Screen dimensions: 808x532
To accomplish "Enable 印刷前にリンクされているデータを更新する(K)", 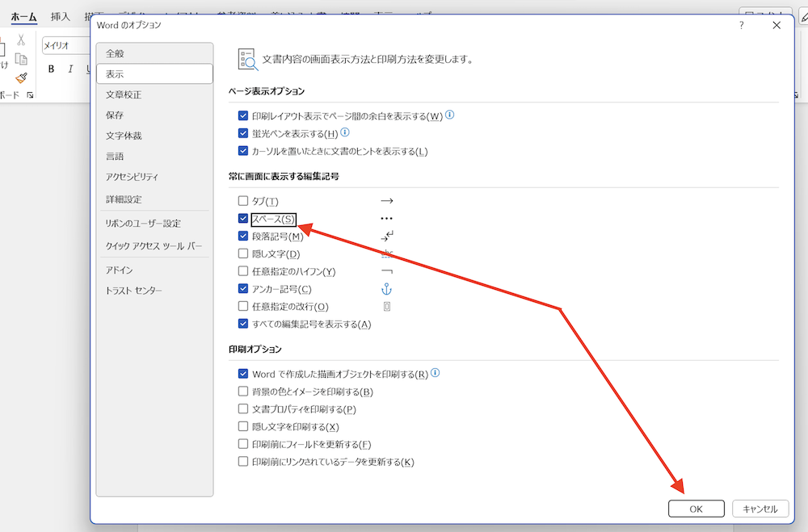I will pyautogui.click(x=243, y=462).
